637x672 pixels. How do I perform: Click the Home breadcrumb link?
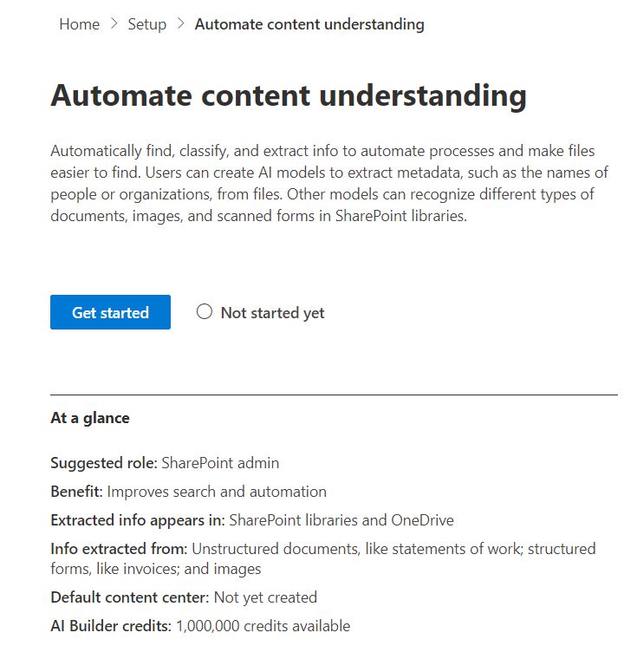pyautogui.click(x=79, y=24)
